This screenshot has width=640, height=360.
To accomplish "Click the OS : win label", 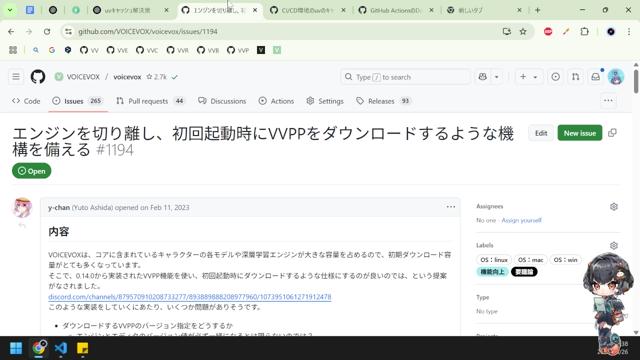I will [x=565, y=260].
